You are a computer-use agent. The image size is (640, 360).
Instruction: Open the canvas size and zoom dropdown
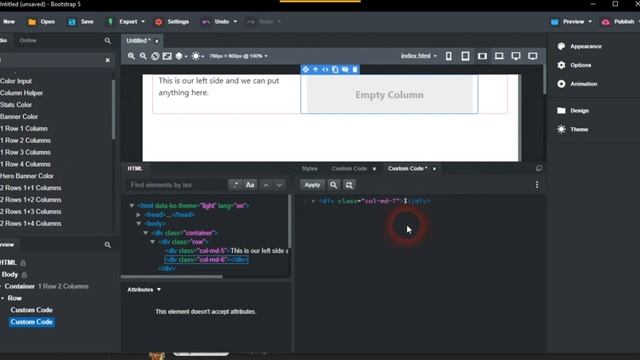238,56
